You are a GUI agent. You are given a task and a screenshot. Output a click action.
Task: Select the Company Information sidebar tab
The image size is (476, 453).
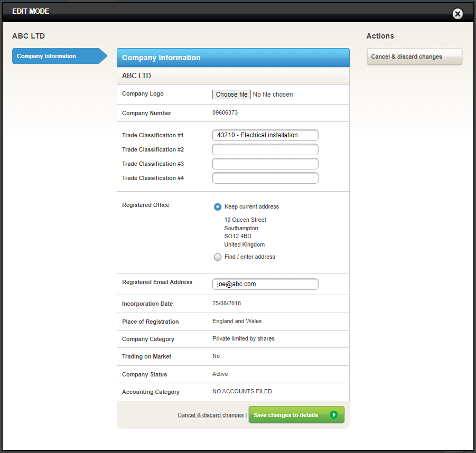[59, 56]
